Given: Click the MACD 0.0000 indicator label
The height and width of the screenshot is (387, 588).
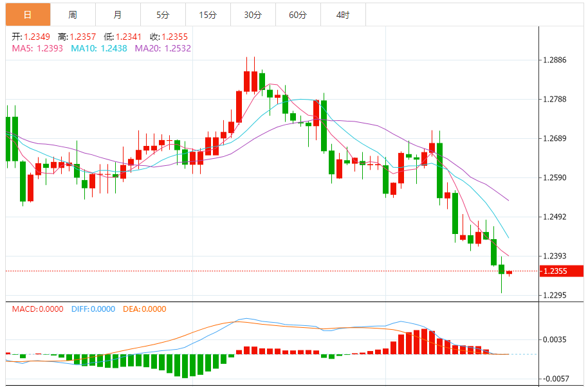Looking at the screenshot, I should [x=37, y=309].
